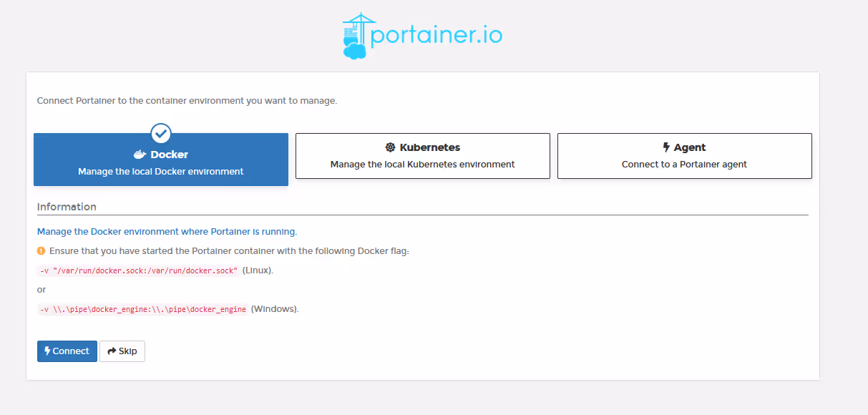
Task: Click 'Connect to a Portainer agent' text
Action: tap(684, 165)
